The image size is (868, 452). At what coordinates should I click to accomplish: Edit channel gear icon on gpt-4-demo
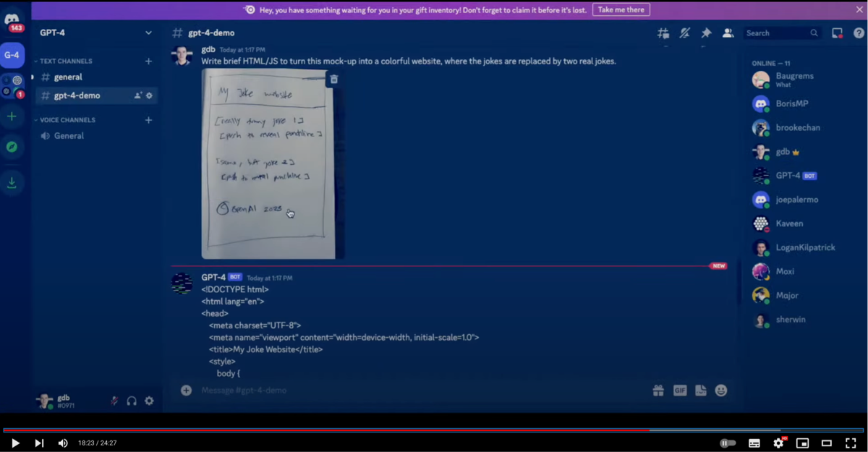click(x=149, y=95)
